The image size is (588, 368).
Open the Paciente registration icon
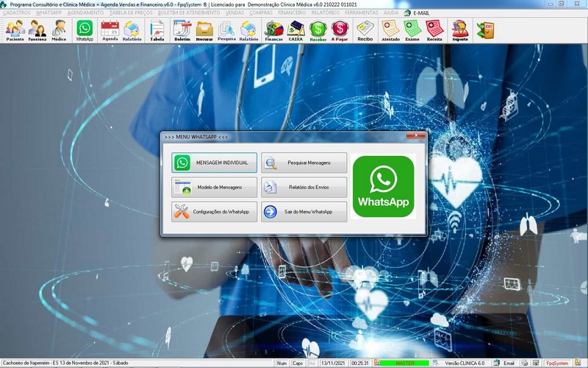pos(15,31)
